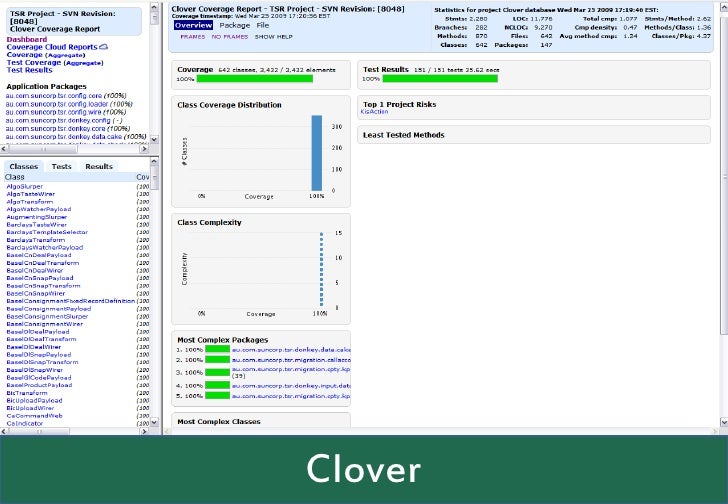Open class AlgoSlurper
The width and height of the screenshot is (728, 504).
tap(25, 187)
